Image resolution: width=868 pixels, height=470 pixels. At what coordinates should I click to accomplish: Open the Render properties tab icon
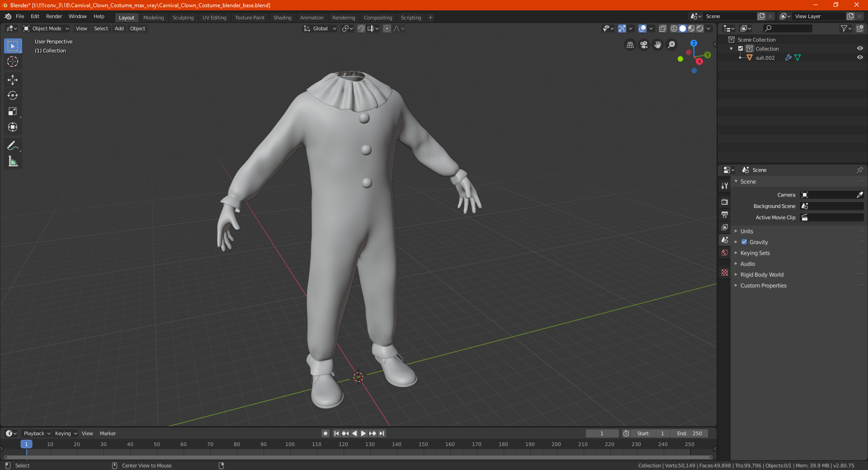[x=725, y=202]
